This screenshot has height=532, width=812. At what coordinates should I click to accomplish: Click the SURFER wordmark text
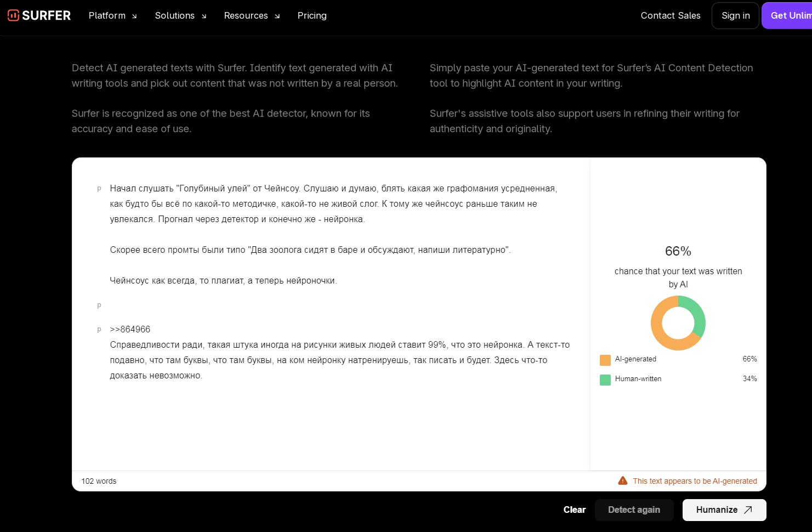click(x=47, y=15)
